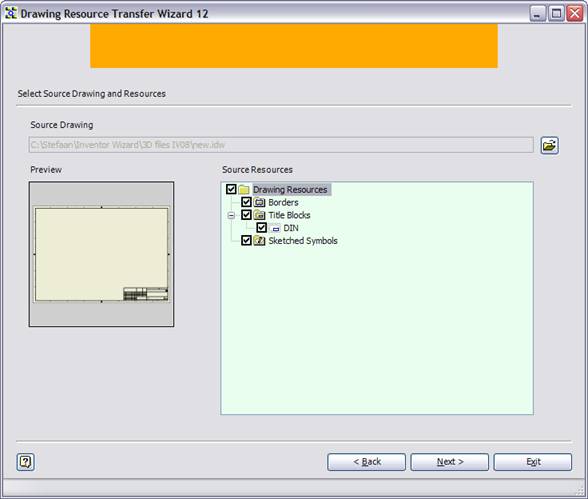588x499 pixels.
Task: Click the help question mark icon
Action: [26, 462]
